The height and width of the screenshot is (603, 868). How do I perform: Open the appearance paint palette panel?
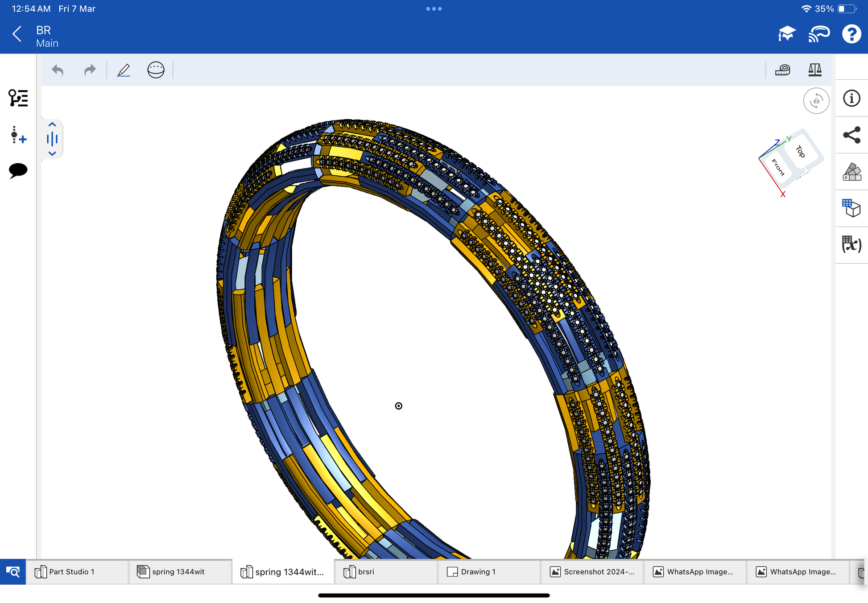tap(851, 172)
